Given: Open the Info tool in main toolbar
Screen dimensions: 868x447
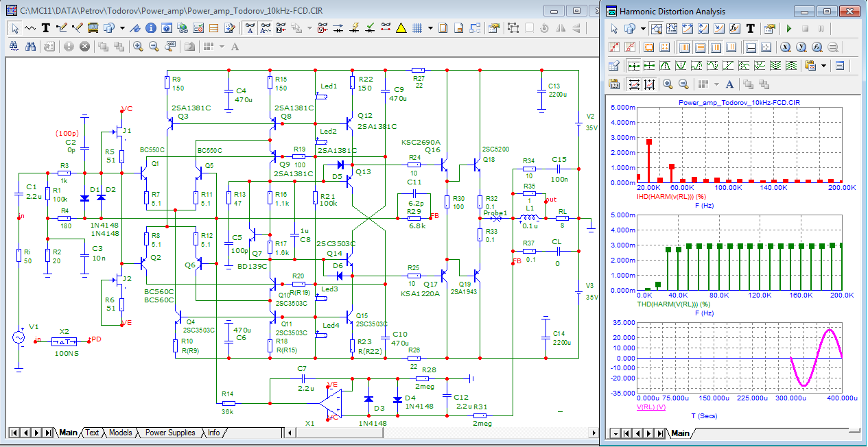Looking at the screenshot, I should point(150,28).
